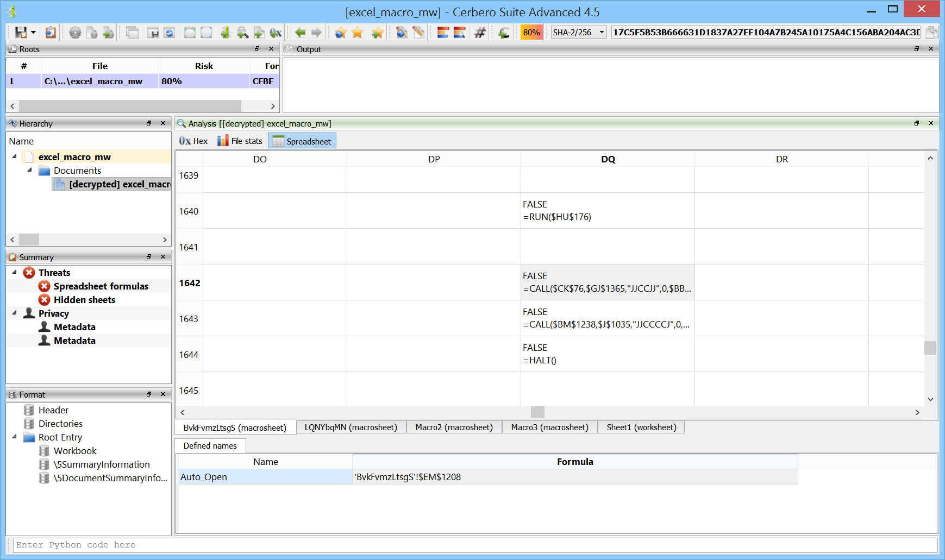
Task: Copy hash with the pages icon
Action: (x=931, y=33)
